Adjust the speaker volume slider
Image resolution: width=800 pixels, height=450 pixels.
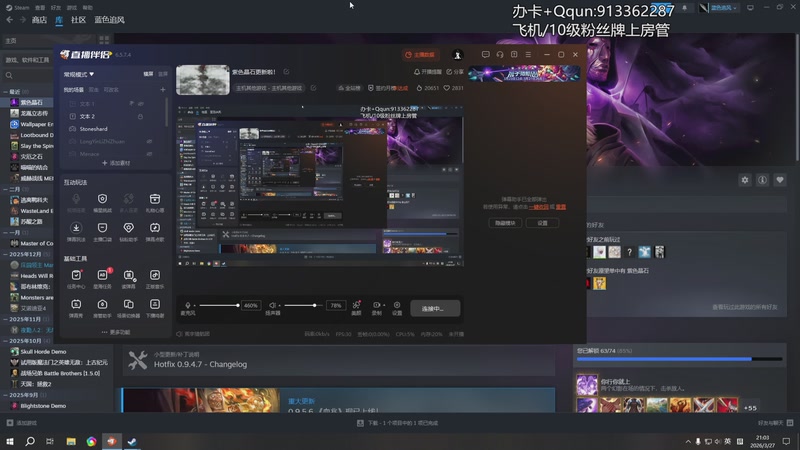303,305
